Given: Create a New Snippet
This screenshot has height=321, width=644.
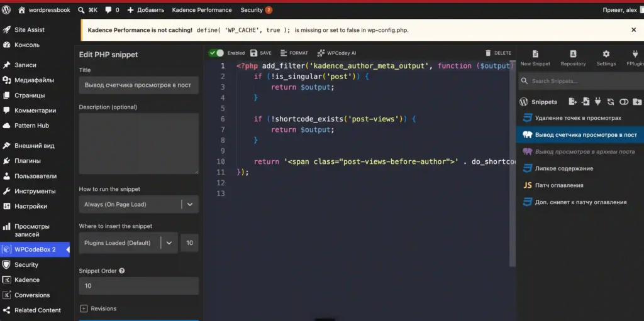Looking at the screenshot, I should pos(535,58).
